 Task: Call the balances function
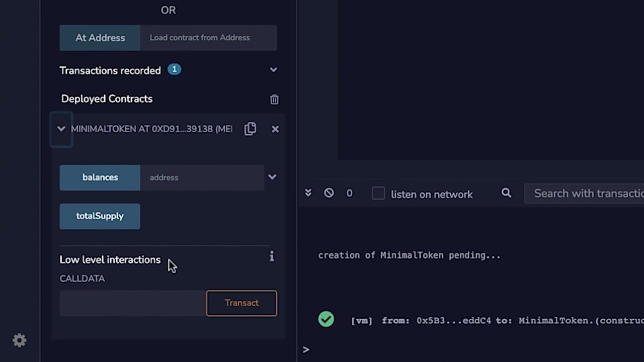pos(100,177)
